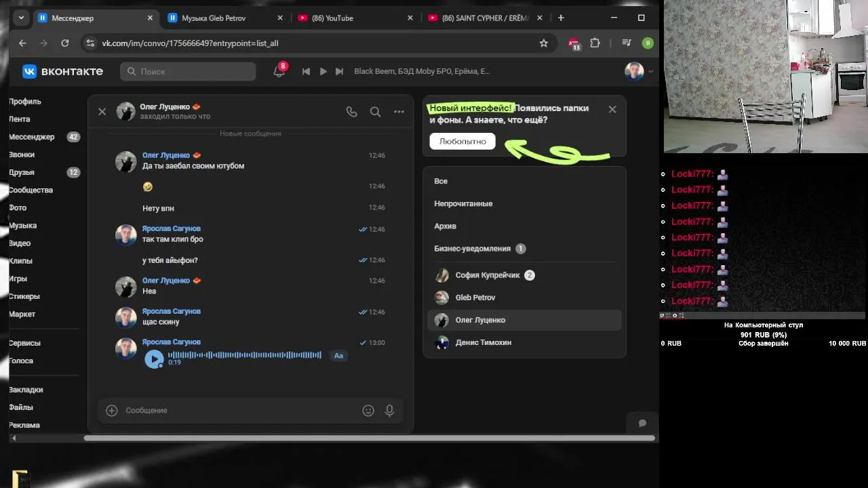Viewport: 868px width, 488px height.
Task: Bookmark this page with the star icon
Action: [x=544, y=43]
